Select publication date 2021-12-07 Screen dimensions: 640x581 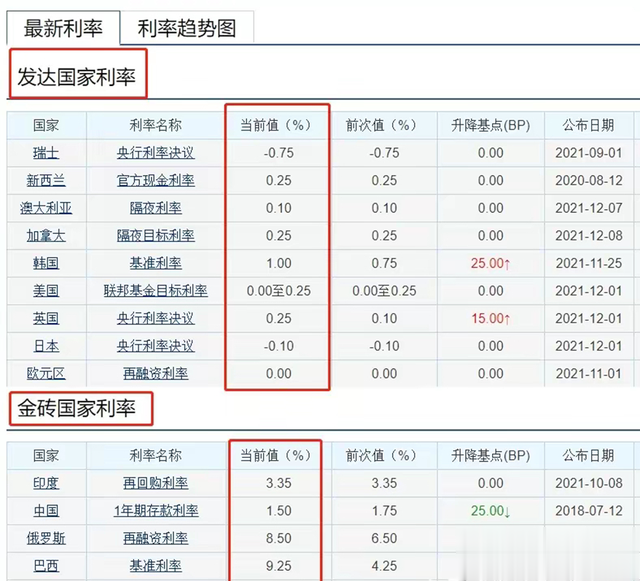(x=589, y=208)
